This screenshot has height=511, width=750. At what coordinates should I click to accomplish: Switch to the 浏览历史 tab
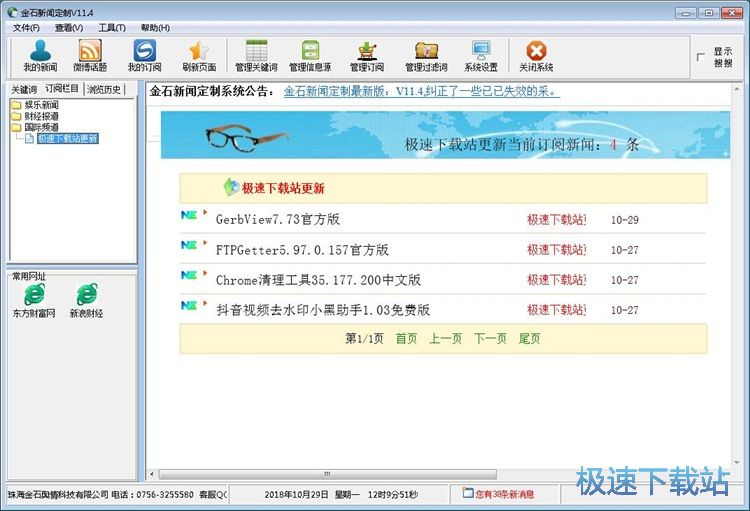click(x=104, y=89)
